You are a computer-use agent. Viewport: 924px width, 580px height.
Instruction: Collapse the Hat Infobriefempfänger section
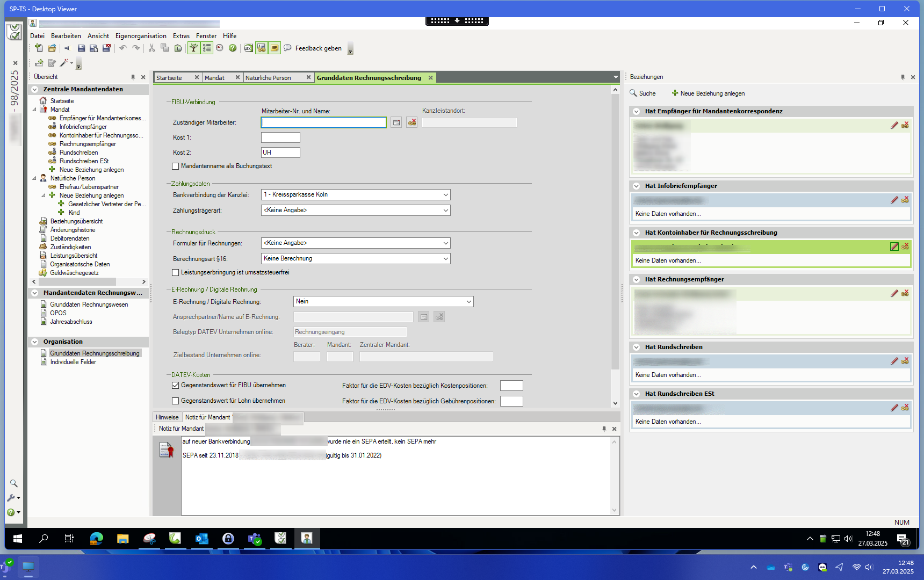click(x=637, y=186)
